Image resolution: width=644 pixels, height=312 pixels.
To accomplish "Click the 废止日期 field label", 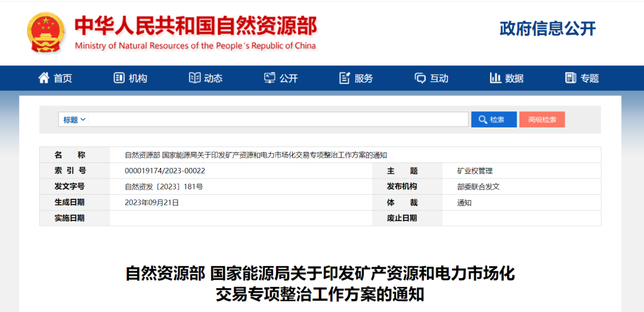I will point(402,218).
